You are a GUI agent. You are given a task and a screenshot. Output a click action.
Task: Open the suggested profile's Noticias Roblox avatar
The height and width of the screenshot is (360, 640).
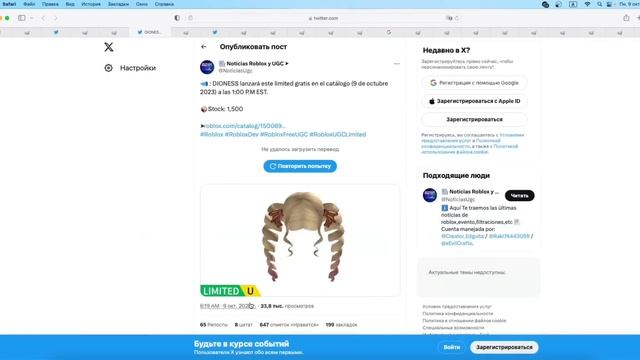[430, 195]
